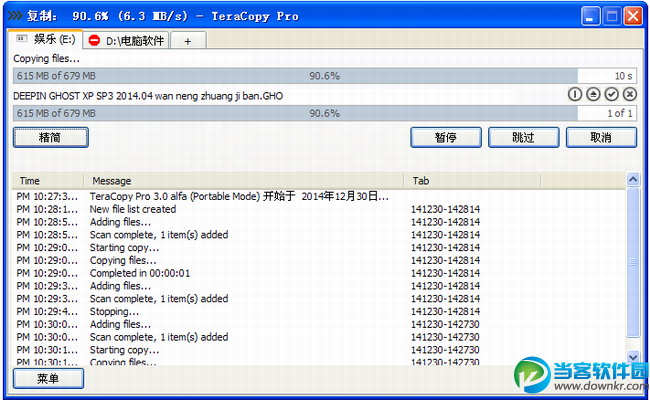The height and width of the screenshot is (400, 650).
Task: Click the log scrollbar up arrow
Action: tap(633, 179)
